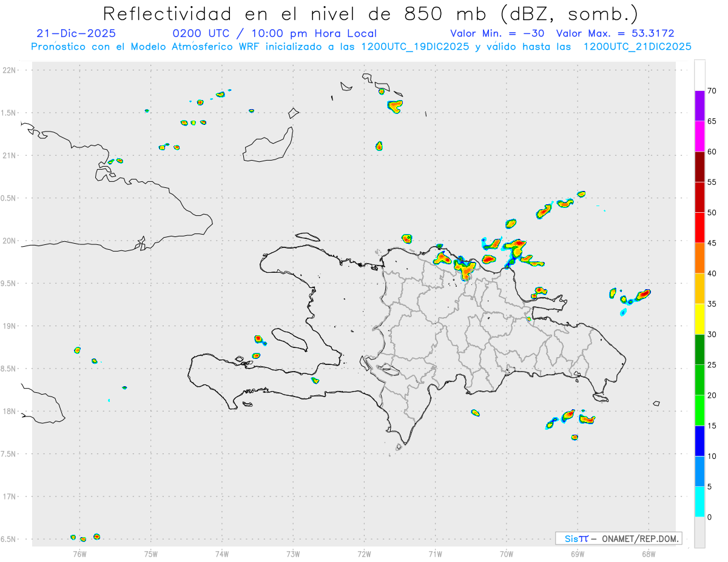Click the '76W' longitude label
728x562 pixels.
(x=79, y=554)
